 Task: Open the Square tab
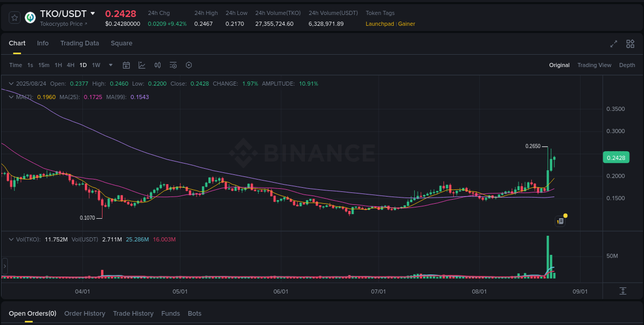click(x=121, y=43)
